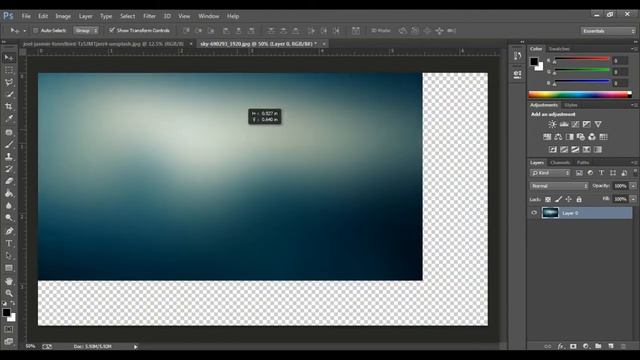Viewport: 640px width, 360px height.
Task: Switch to the Swatches tab
Action: (559, 49)
